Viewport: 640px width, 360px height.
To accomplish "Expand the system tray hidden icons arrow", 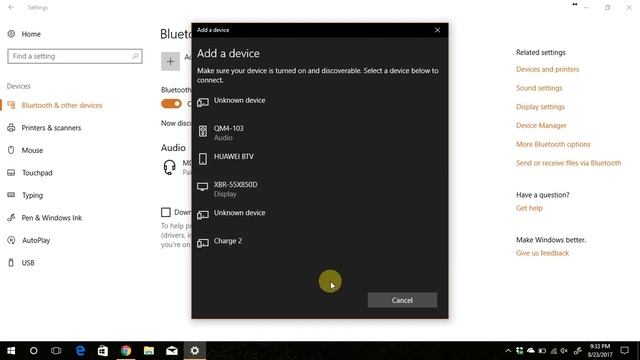I will 508,351.
